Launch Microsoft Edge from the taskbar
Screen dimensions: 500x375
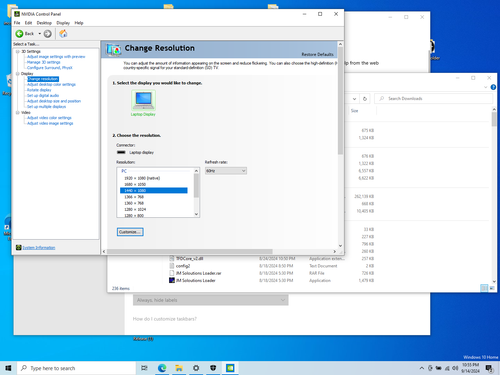162,368
